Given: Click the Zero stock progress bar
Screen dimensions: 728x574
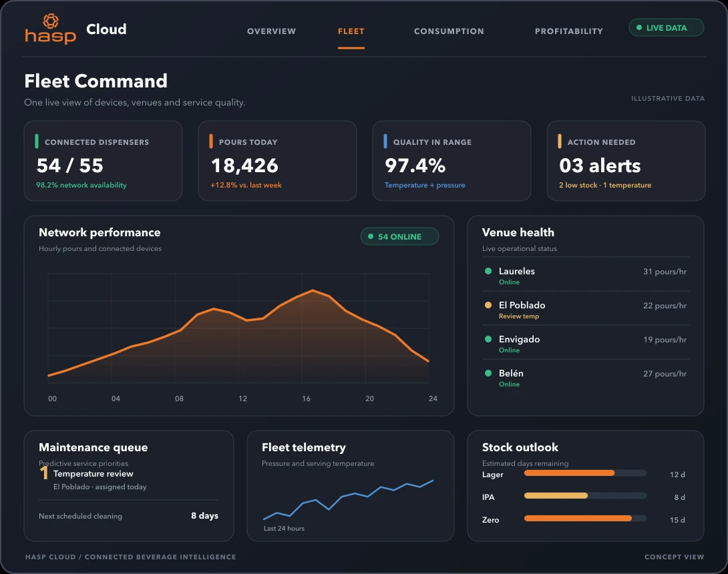Looking at the screenshot, I should point(585,519).
